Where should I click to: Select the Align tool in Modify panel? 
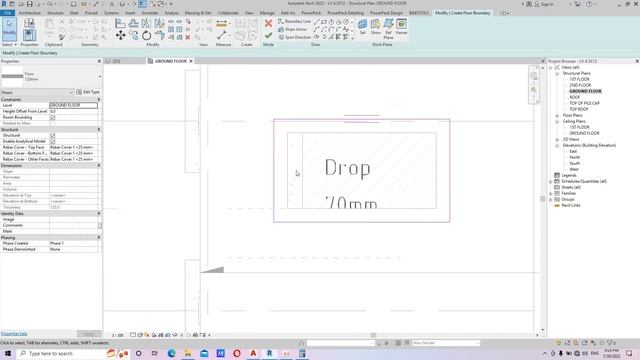click(x=120, y=23)
